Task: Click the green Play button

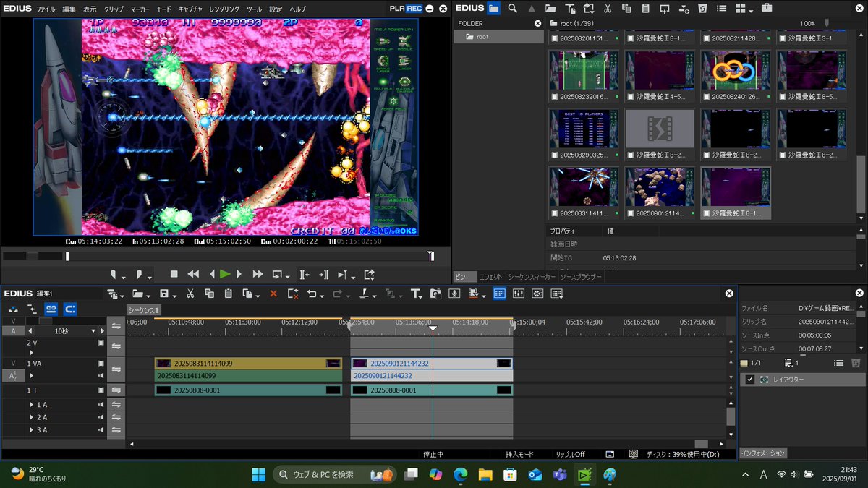Action: pos(225,275)
